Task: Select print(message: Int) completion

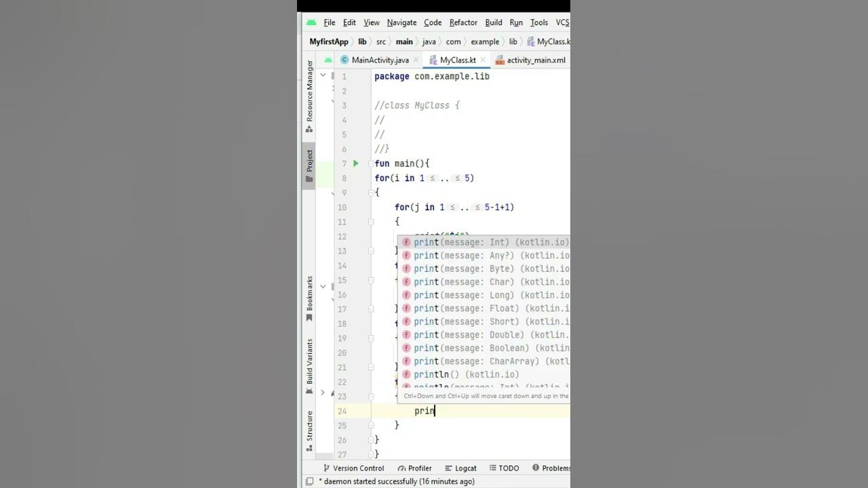Action: (x=484, y=242)
